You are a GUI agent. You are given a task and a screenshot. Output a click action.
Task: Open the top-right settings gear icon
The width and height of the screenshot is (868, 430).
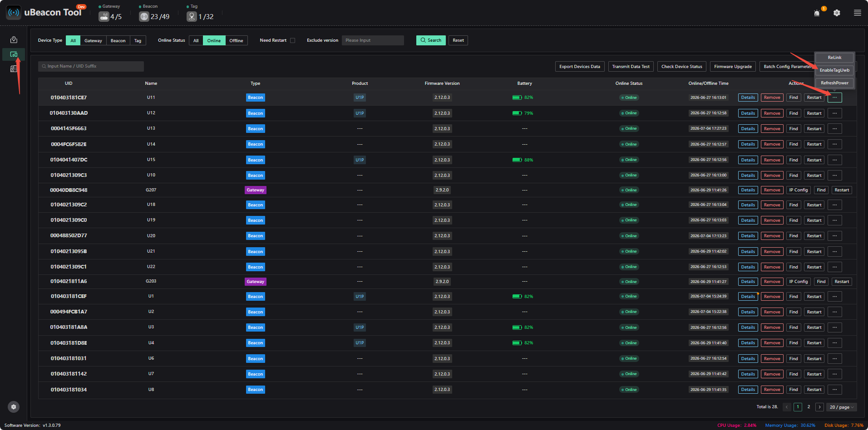(x=837, y=13)
